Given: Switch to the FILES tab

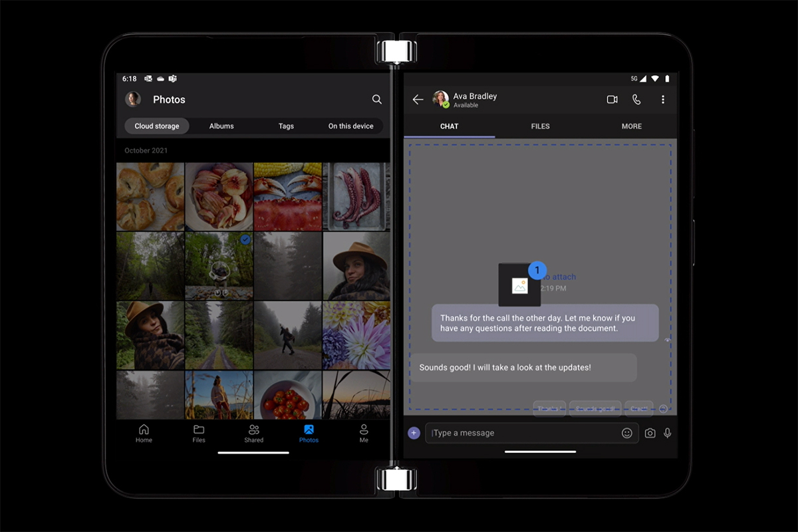Looking at the screenshot, I should (540, 126).
